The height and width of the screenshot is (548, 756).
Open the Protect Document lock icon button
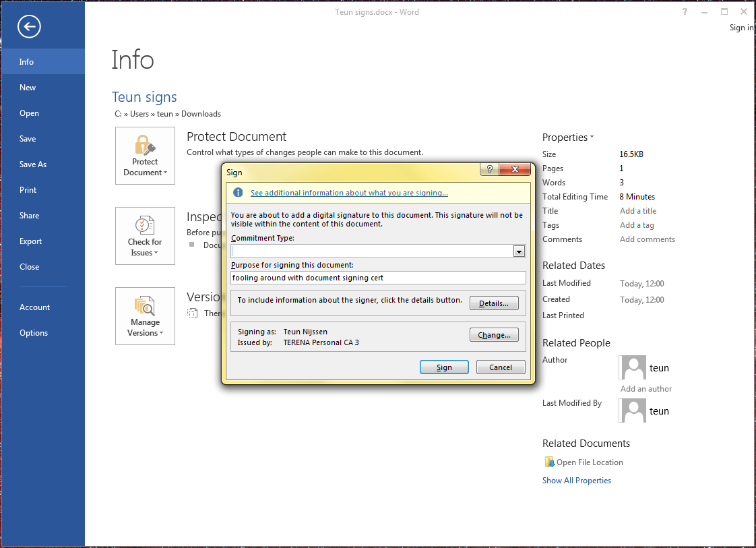click(145, 156)
